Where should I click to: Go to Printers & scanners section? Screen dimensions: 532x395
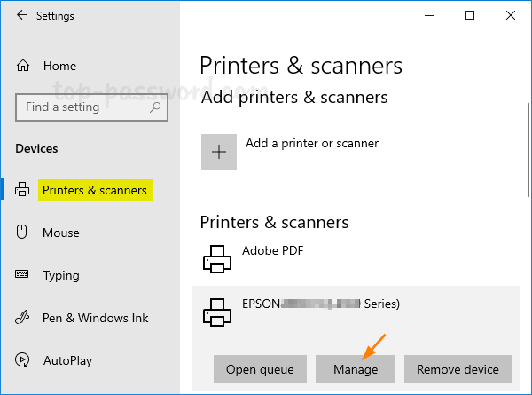click(x=94, y=190)
